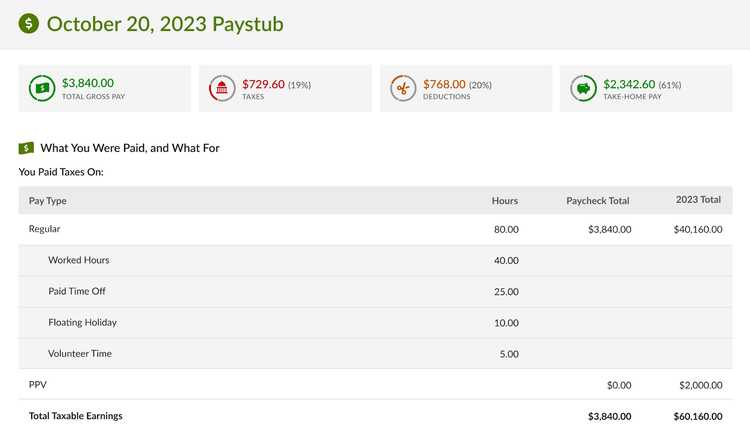
Task: Select the Worked Hours sub-row
Action: [x=78, y=260]
